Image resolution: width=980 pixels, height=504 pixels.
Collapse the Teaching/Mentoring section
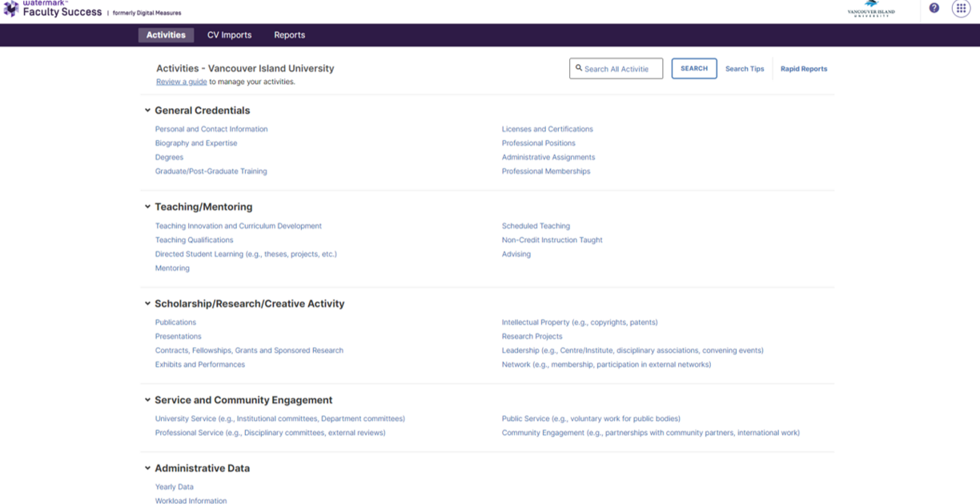[x=147, y=206]
